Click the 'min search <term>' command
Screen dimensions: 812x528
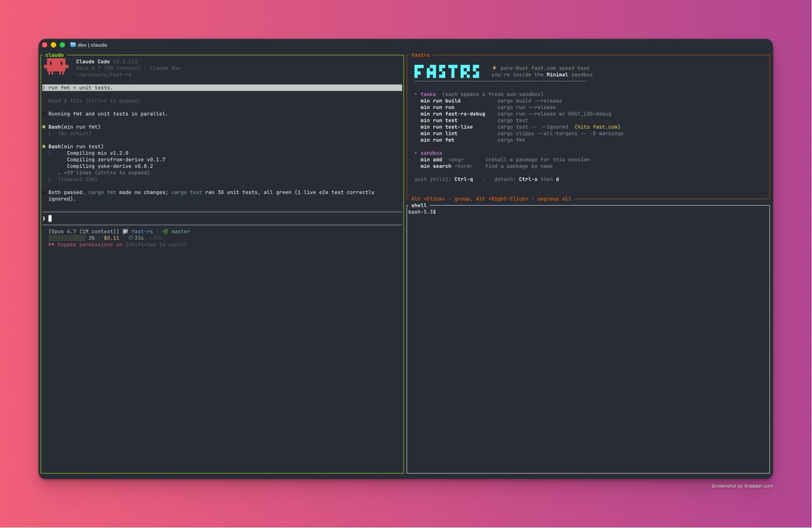coord(447,166)
